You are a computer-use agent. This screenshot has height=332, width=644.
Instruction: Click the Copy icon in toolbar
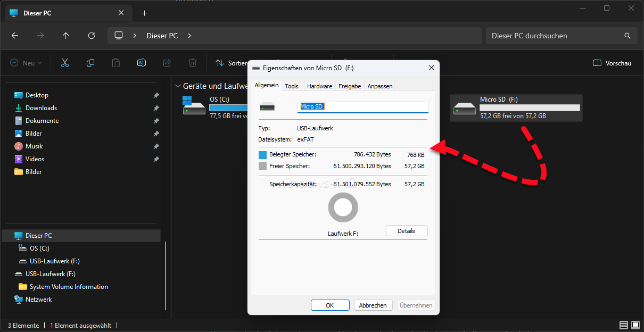tap(90, 63)
